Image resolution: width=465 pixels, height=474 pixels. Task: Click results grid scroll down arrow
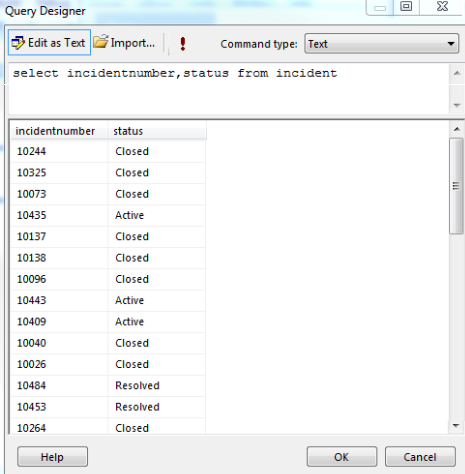point(456,425)
